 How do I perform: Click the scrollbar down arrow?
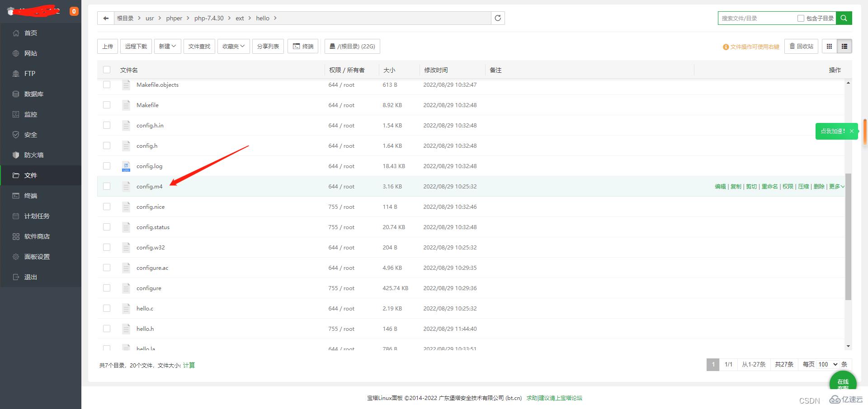(848, 346)
